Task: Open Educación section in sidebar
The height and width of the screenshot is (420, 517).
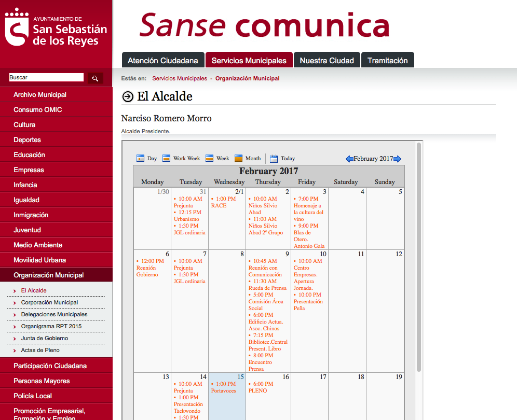Action: [56, 155]
